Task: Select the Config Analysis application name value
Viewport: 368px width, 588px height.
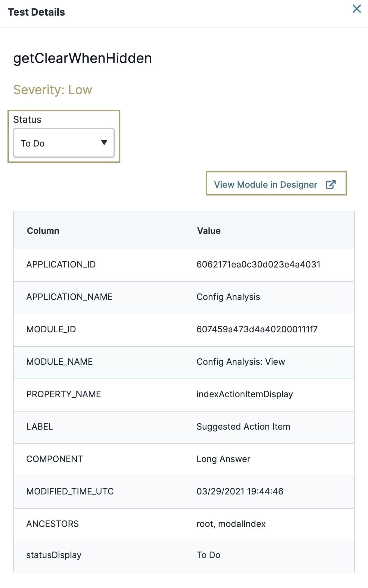Action: 228,297
